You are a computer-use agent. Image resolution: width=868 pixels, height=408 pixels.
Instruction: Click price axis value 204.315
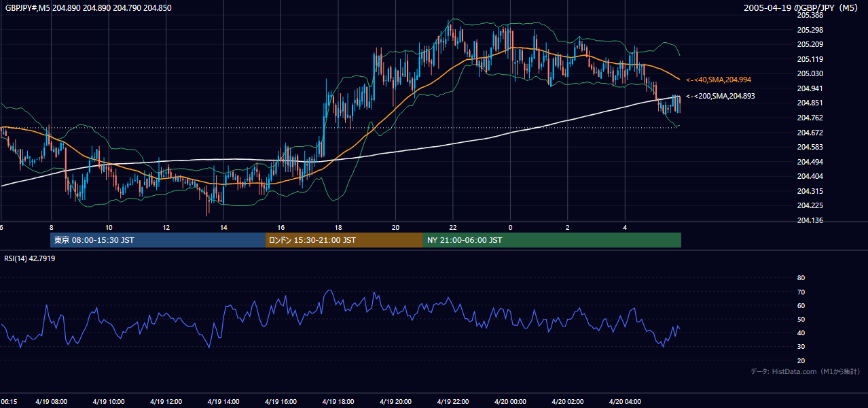click(810, 191)
